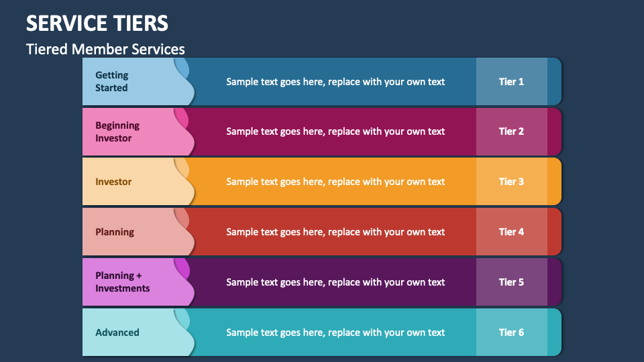The image size is (644, 362).
Task: Click the Planning + Investments label
Action: pyautogui.click(x=122, y=282)
